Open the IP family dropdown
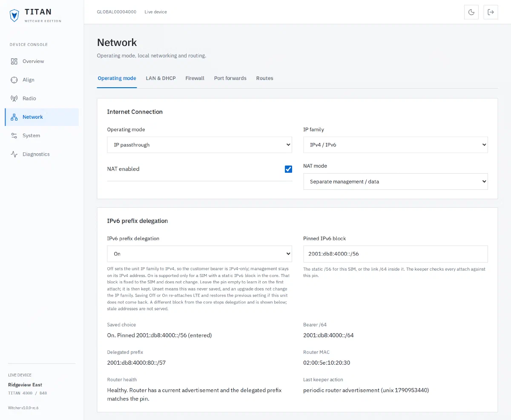The width and height of the screenshot is (511, 420). click(396, 145)
